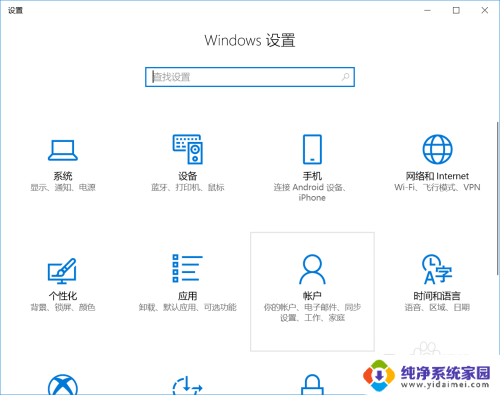Click the 你的帐户、电子邮件、同步 description
The height and width of the screenshot is (395, 500).
pos(312,313)
